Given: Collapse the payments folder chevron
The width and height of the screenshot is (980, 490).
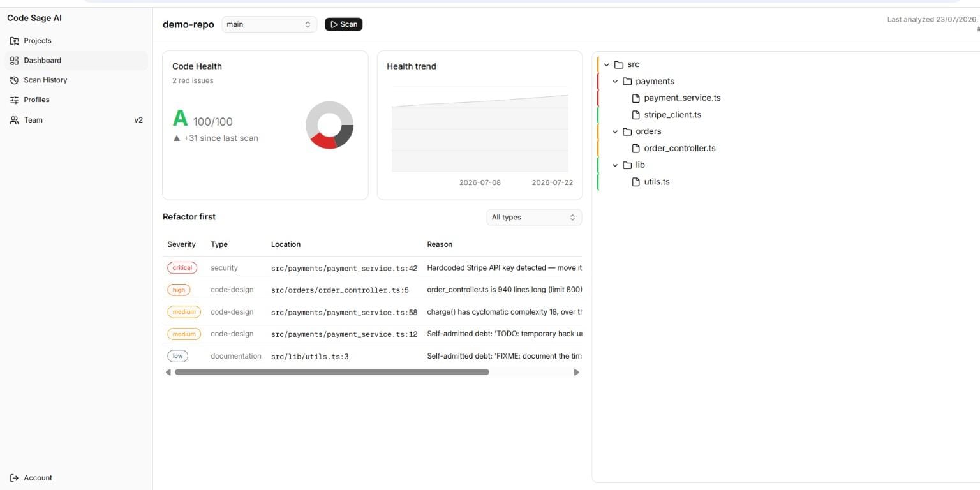Looking at the screenshot, I should pos(616,81).
